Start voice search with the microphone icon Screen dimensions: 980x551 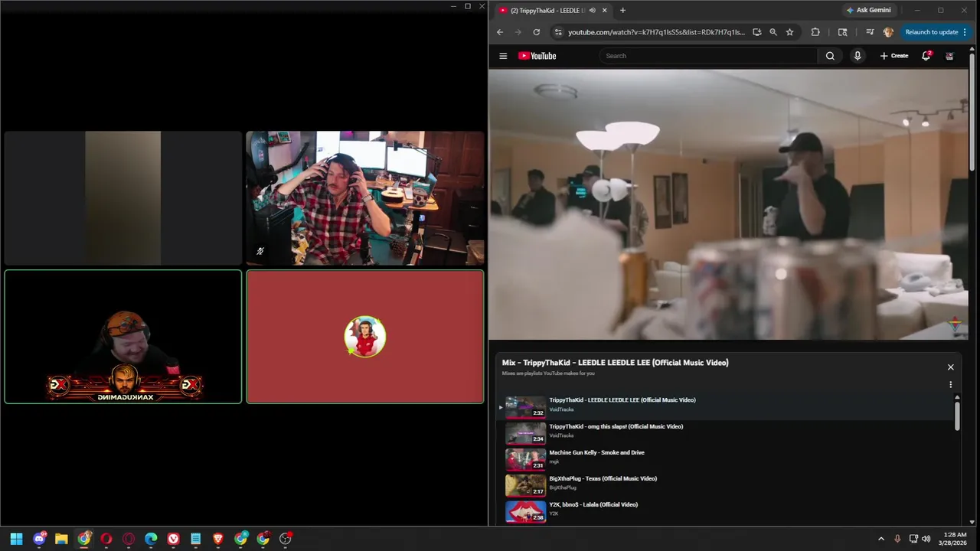pos(857,56)
